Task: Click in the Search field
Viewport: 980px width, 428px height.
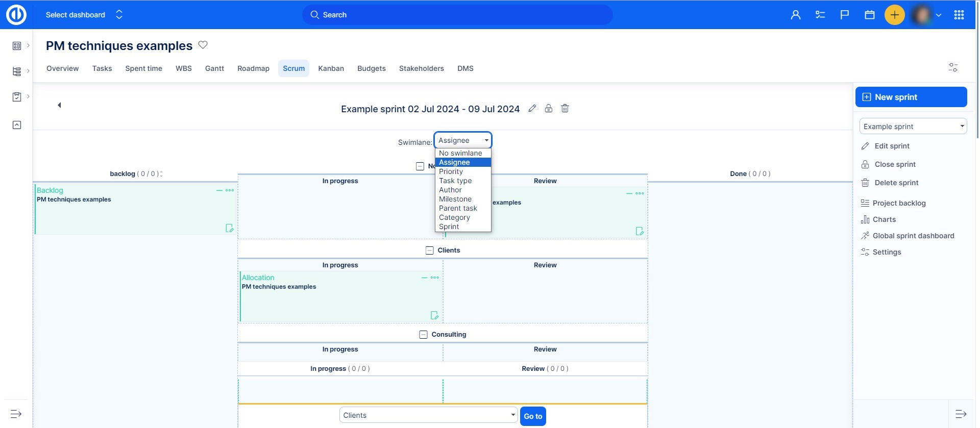Action: point(457,15)
